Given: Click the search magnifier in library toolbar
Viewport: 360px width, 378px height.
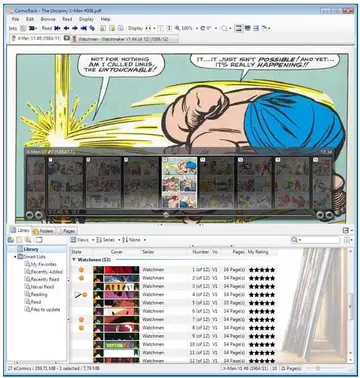Looking at the screenshot, I should (x=294, y=240).
